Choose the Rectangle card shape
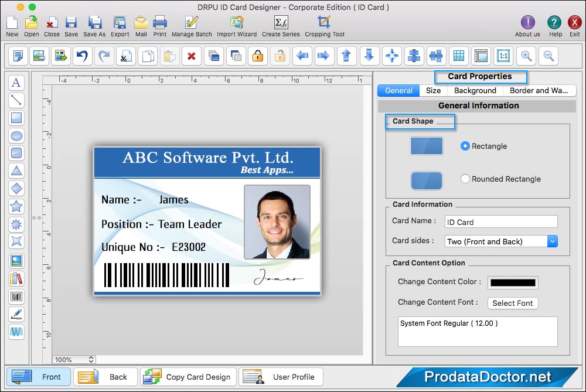This screenshot has width=586, height=392. (465, 146)
